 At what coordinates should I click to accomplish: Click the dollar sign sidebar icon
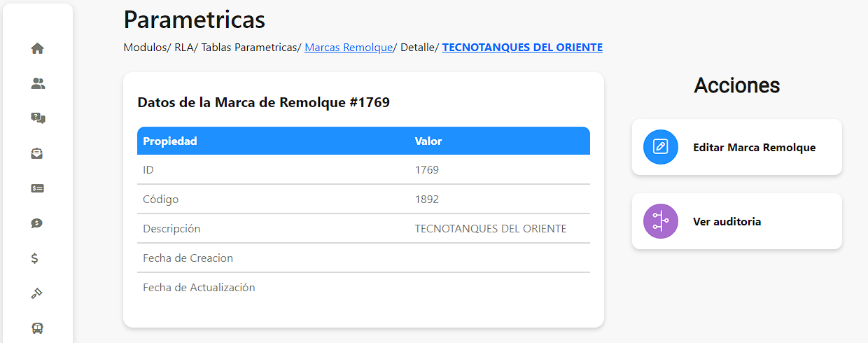click(x=35, y=258)
